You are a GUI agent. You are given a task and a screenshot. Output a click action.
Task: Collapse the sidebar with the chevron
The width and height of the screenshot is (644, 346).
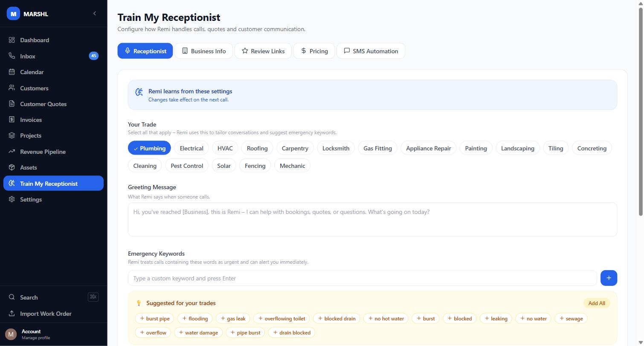[x=95, y=14]
